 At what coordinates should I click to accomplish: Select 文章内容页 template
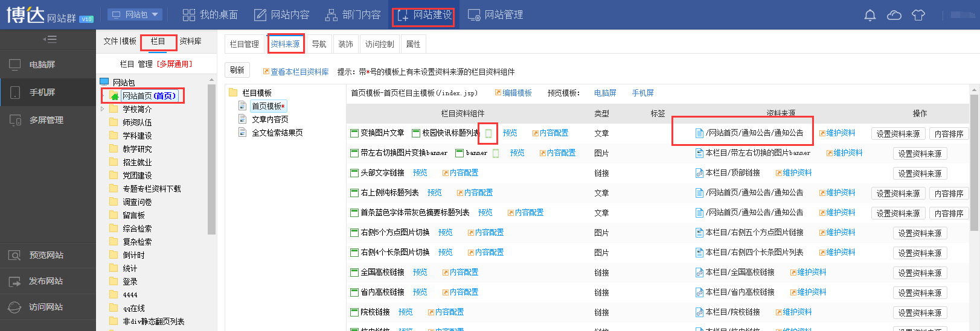pyautogui.click(x=270, y=119)
